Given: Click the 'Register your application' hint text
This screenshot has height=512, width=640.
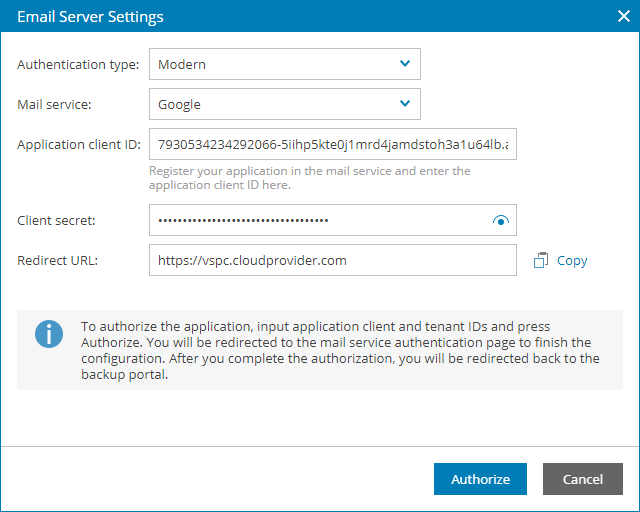Looking at the screenshot, I should [x=309, y=178].
